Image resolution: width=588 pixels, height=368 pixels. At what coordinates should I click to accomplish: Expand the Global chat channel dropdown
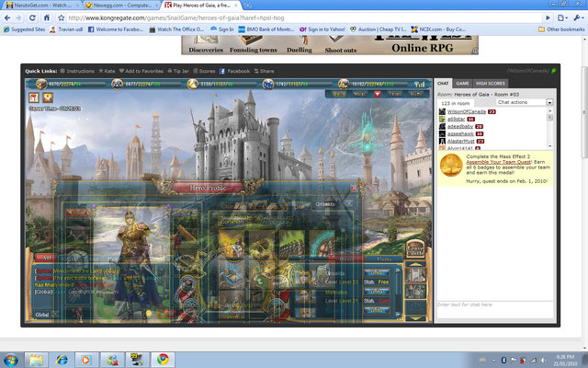click(x=55, y=315)
